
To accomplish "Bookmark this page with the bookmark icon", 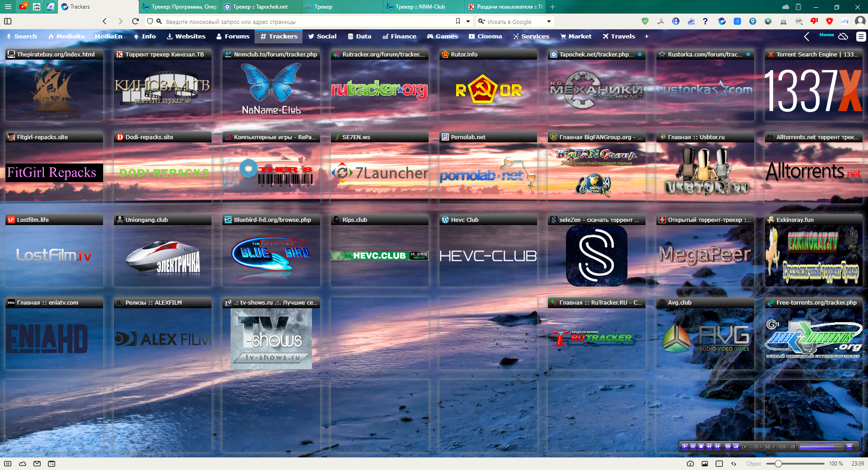I will click(x=458, y=21).
